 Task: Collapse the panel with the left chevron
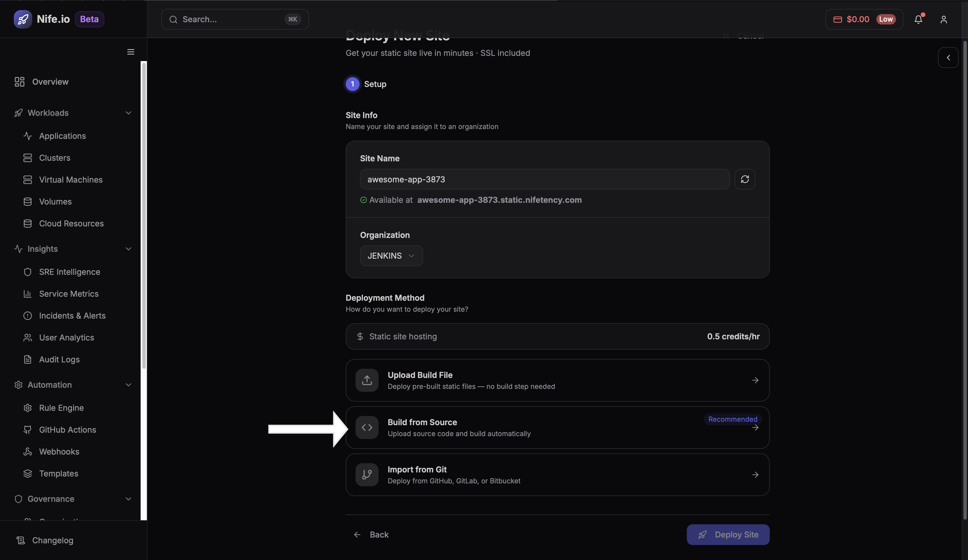coord(948,57)
